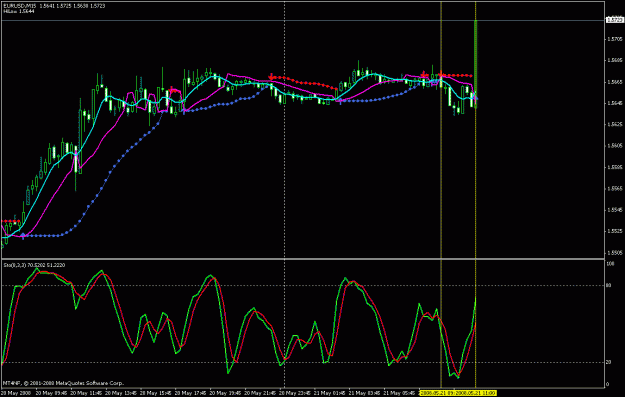625x397 pixels.
Task: Click the stochastic 80 level label
Action: [609, 285]
